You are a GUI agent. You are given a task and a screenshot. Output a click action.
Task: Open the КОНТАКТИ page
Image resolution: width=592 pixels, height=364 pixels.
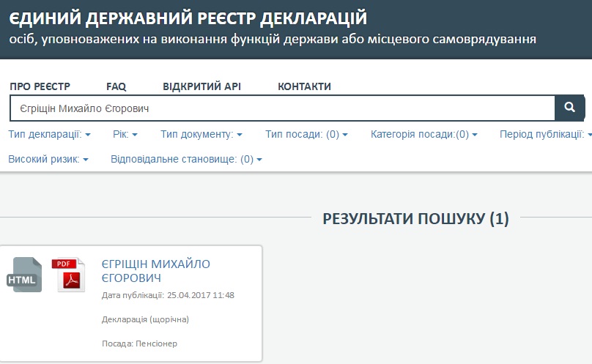click(304, 86)
